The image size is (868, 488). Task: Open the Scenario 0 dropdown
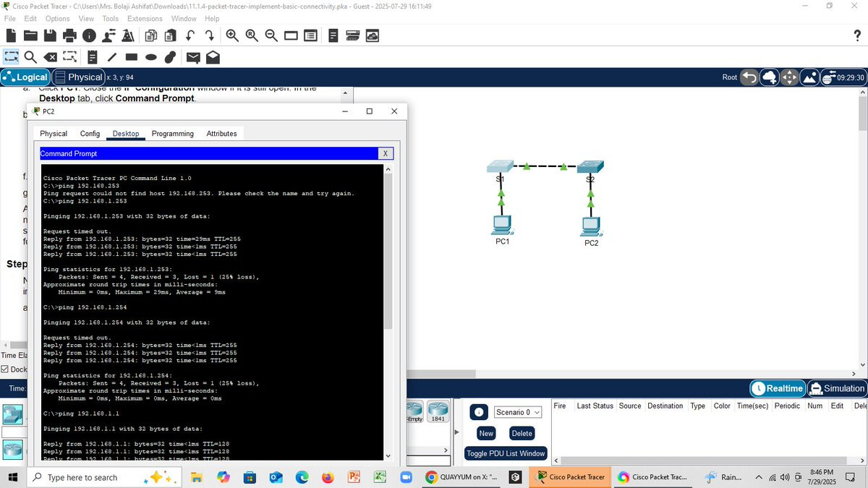(x=518, y=412)
